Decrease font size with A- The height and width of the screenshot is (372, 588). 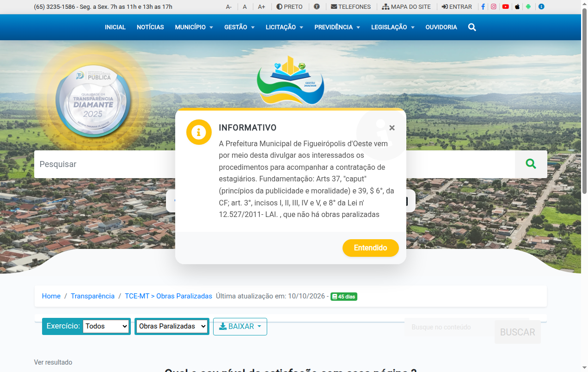click(229, 7)
